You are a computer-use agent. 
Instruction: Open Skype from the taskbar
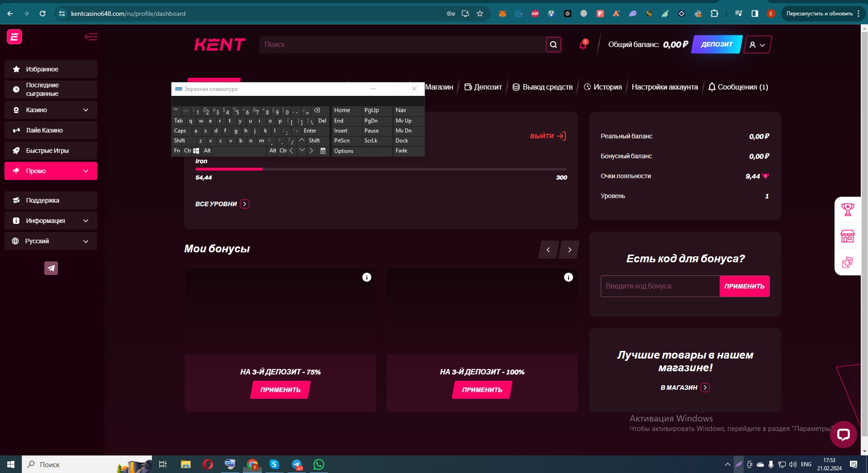pos(274,464)
